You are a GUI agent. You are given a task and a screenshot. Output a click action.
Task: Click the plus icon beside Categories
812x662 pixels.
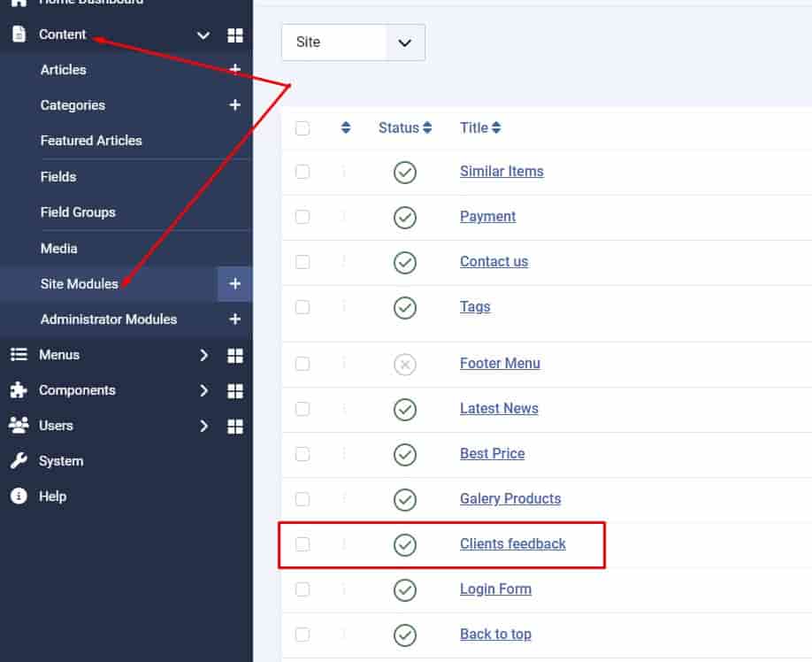pos(234,105)
